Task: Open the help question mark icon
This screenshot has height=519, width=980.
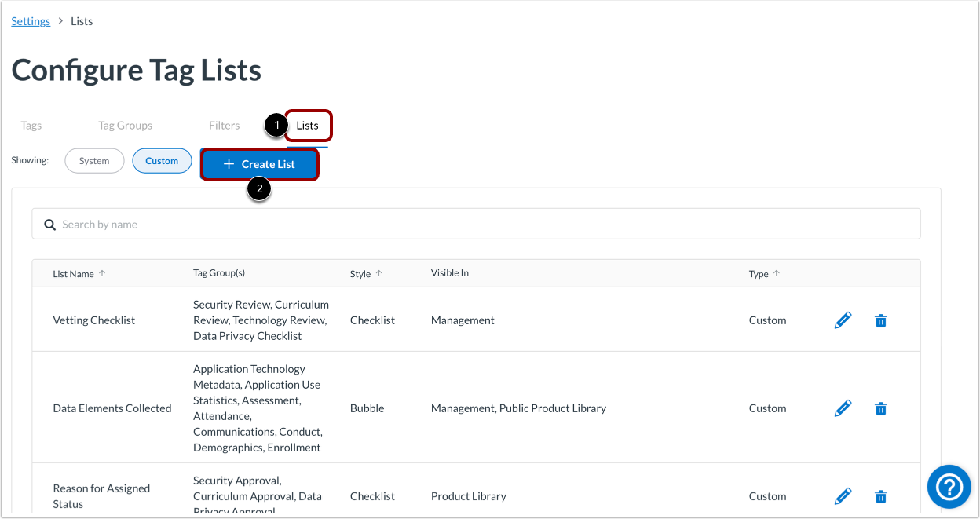Action: tap(949, 487)
